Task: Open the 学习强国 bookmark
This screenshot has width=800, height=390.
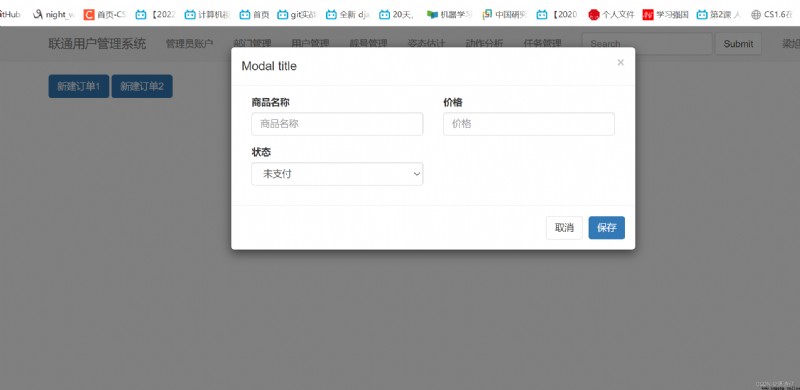Action: [666, 14]
